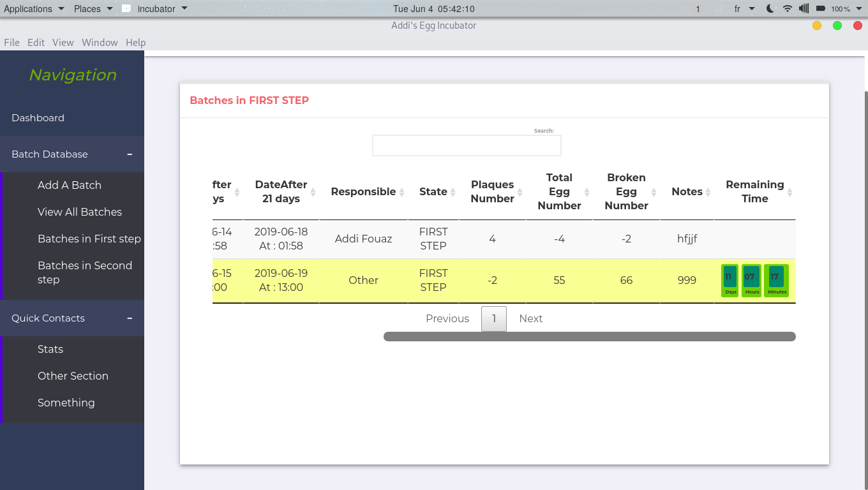
Task: Sort by Remaining Time column arrows
Action: tap(790, 192)
